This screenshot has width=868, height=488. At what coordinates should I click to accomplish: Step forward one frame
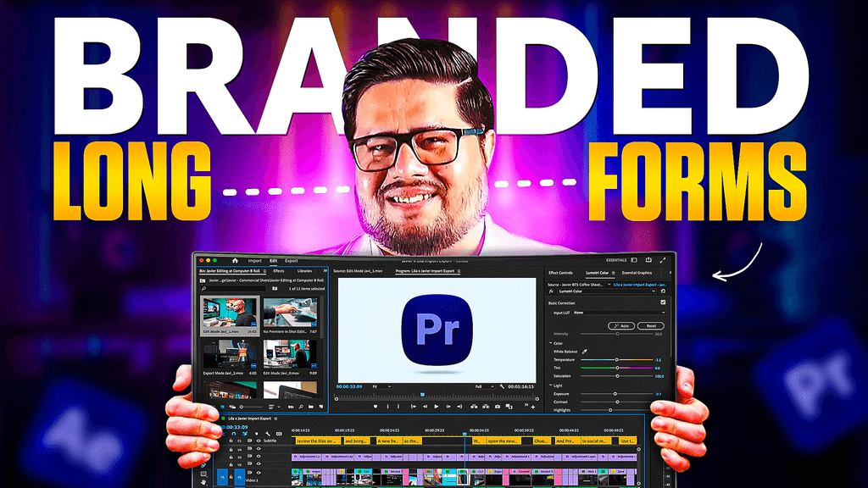pyautogui.click(x=448, y=407)
